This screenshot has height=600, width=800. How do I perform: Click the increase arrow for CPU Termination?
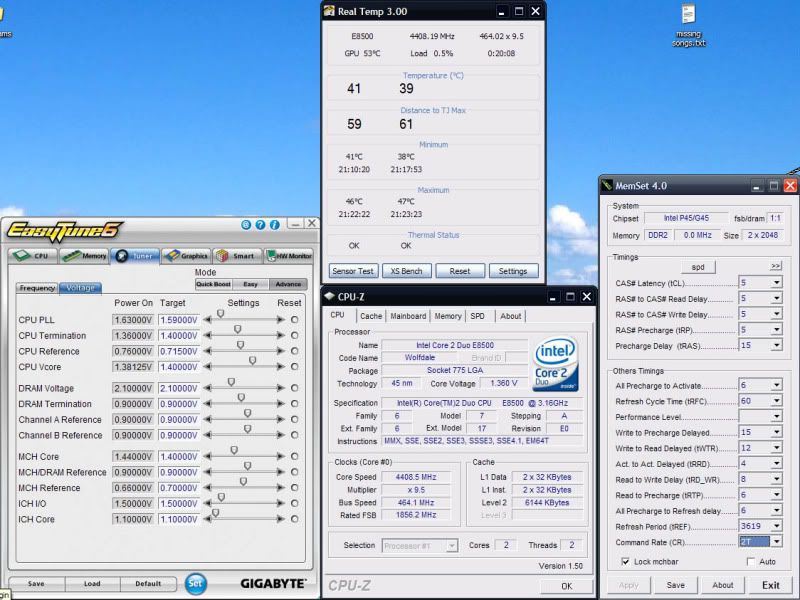coord(281,336)
